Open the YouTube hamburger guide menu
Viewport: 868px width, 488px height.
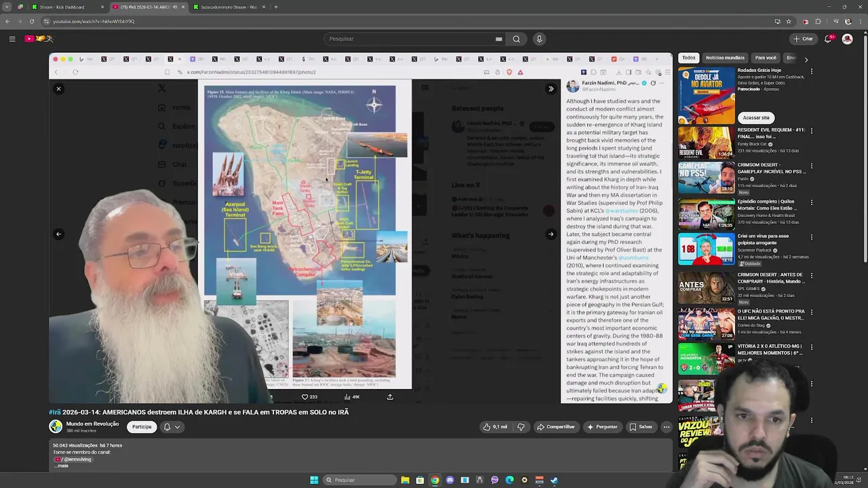pos(12,39)
